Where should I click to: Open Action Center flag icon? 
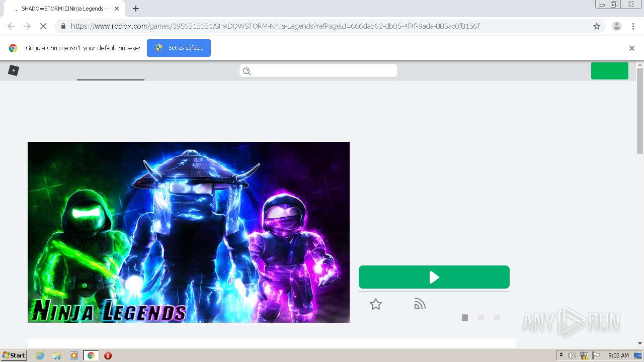coord(596,355)
